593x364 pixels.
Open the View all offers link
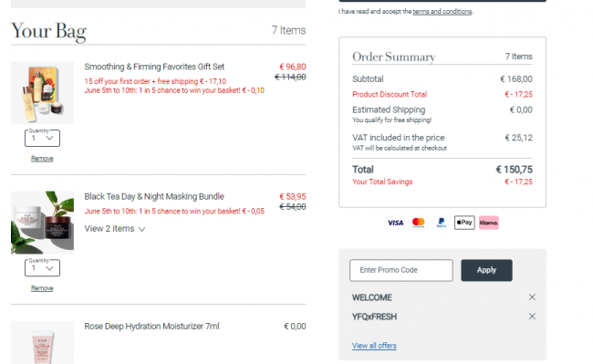[374, 346]
